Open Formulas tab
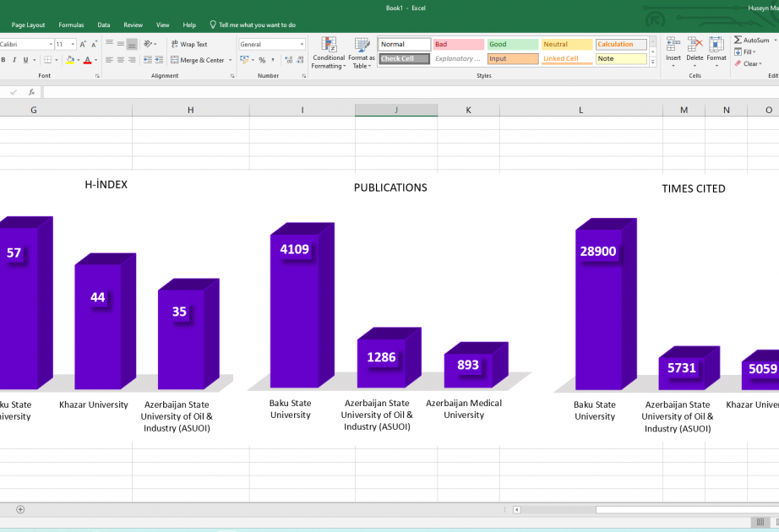The image size is (779, 532). coord(71,24)
